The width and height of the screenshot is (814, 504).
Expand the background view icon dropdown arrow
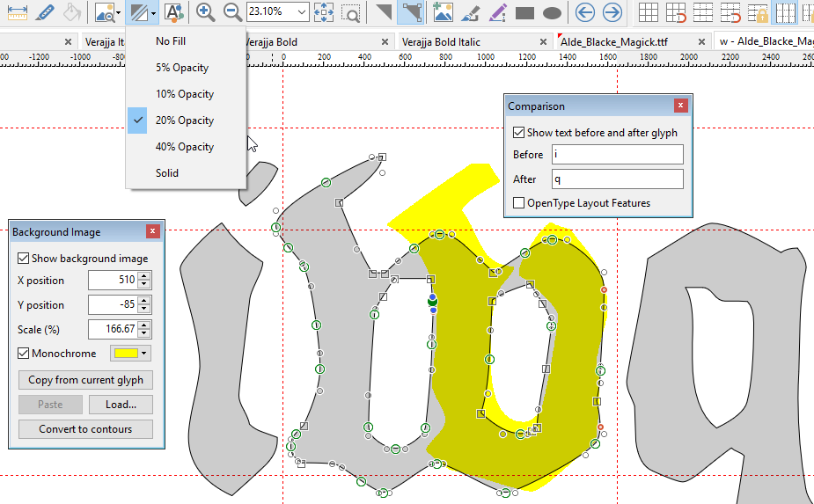coord(119,13)
